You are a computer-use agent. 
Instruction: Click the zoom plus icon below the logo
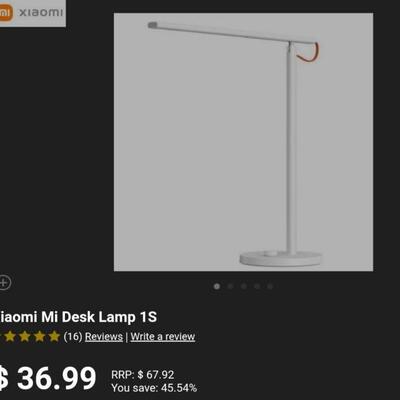point(4,283)
